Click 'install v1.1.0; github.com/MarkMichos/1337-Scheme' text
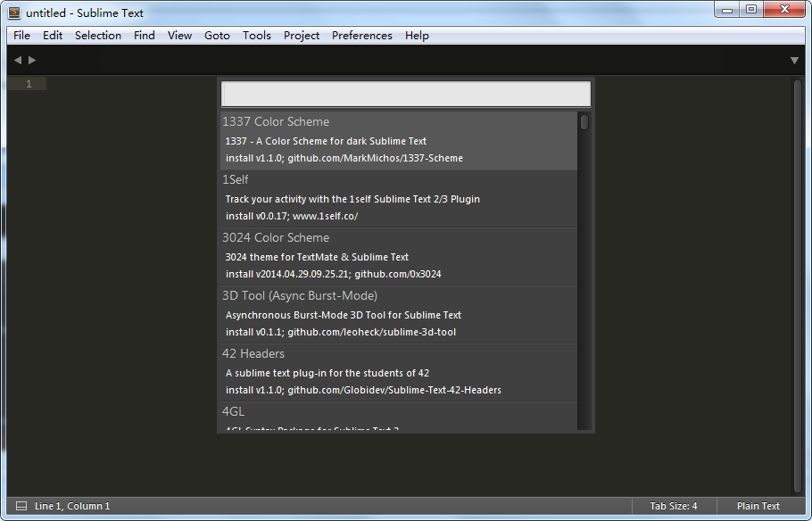The width and height of the screenshot is (812, 521). [344, 158]
